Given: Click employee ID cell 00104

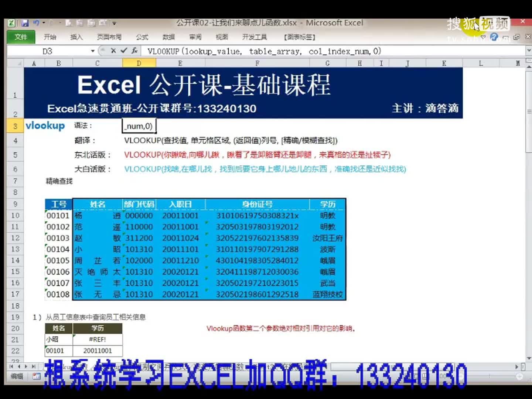Looking at the screenshot, I should coord(58,249).
